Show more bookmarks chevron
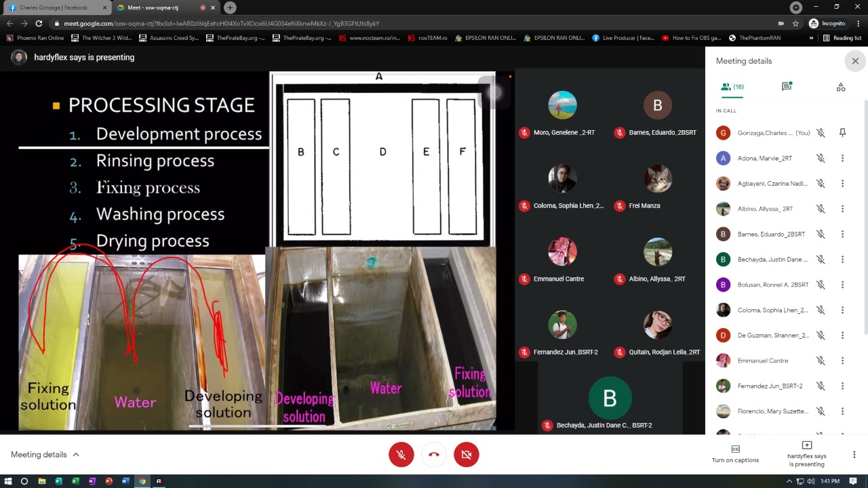This screenshot has width=868, height=488. pos(811,38)
